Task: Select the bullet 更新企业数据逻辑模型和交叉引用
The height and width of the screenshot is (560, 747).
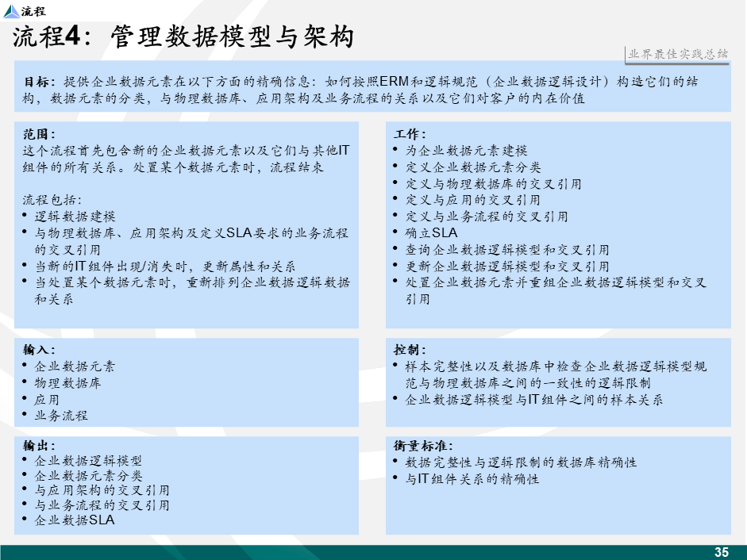Action: [507, 267]
